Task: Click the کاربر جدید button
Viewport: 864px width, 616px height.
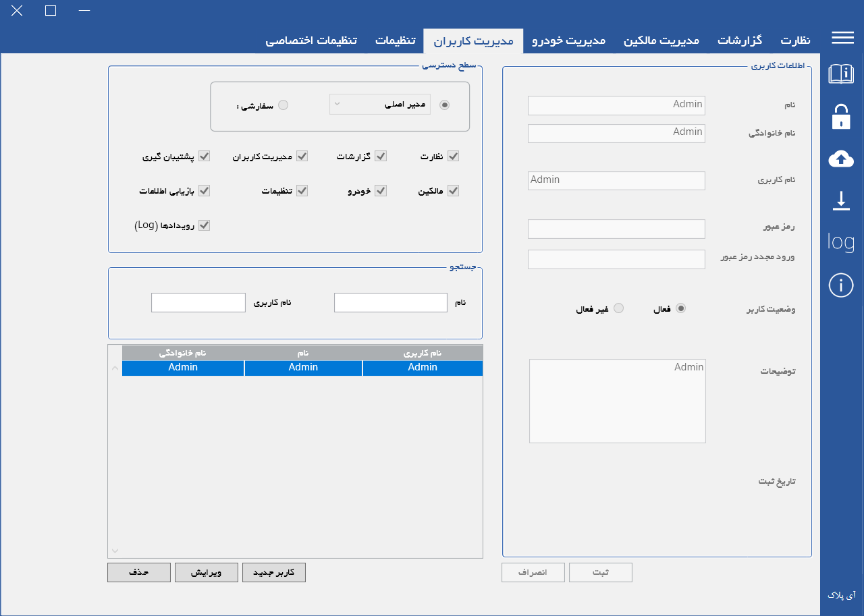Action: coord(274,572)
